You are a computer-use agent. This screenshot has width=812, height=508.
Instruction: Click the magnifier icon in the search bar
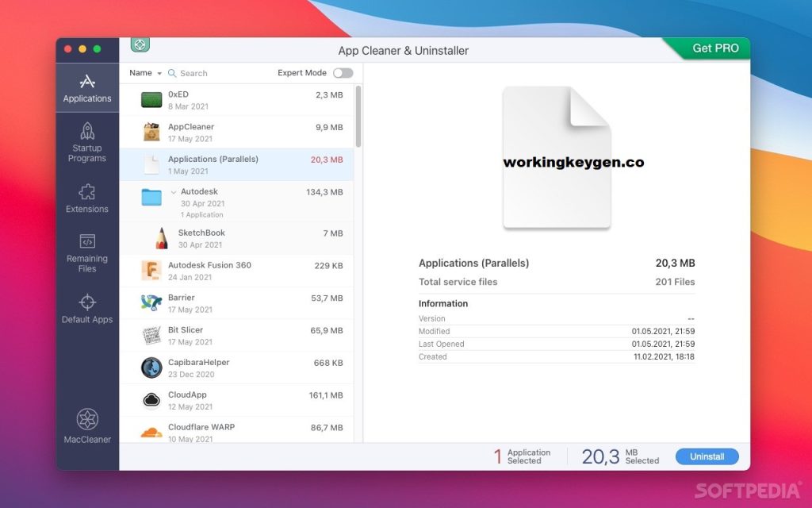pyautogui.click(x=173, y=73)
